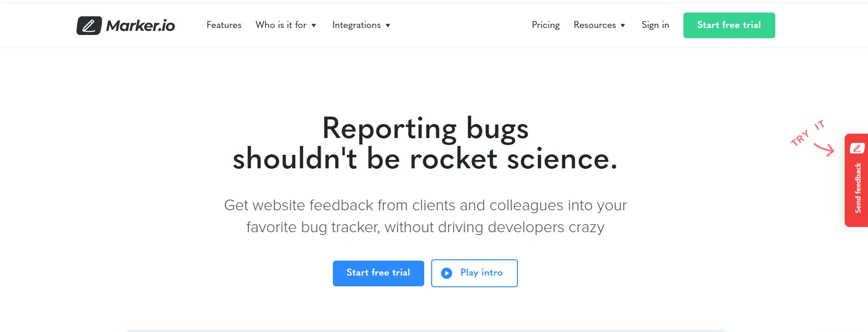The width and height of the screenshot is (868, 332).
Task: Click the Integrations dropdown arrow
Action: (x=388, y=26)
